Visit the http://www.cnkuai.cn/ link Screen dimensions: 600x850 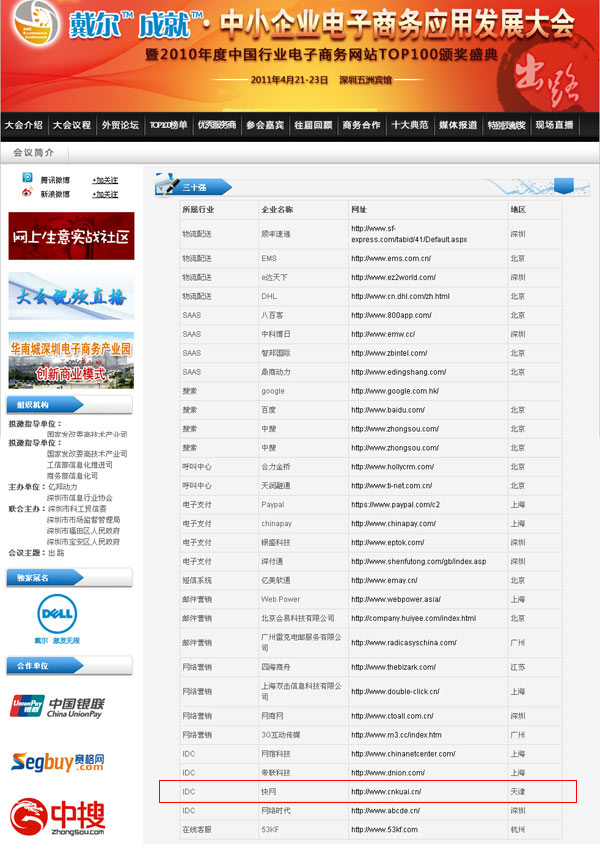coord(386,792)
